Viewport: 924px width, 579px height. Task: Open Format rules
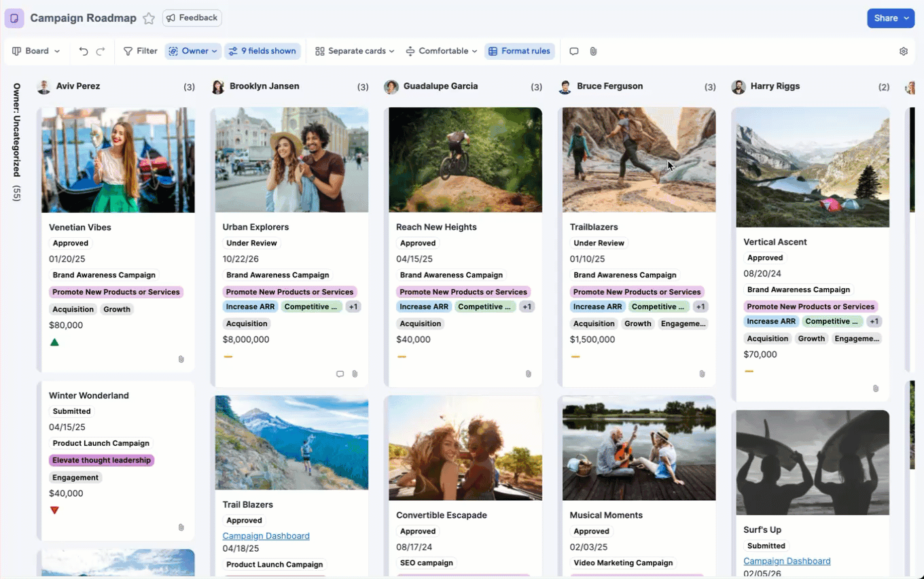(520, 51)
